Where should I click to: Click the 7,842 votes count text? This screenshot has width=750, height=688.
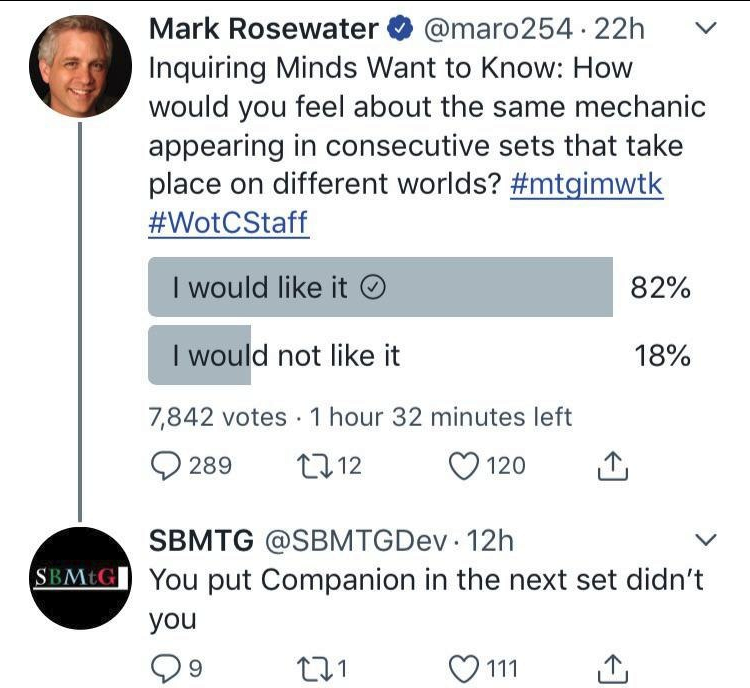point(217,416)
